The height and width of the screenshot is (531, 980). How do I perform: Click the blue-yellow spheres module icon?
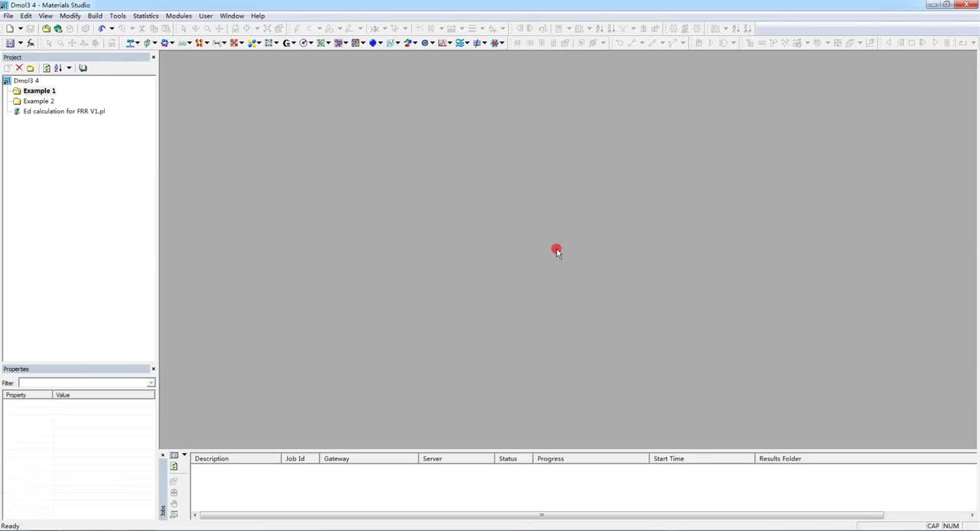[252, 43]
